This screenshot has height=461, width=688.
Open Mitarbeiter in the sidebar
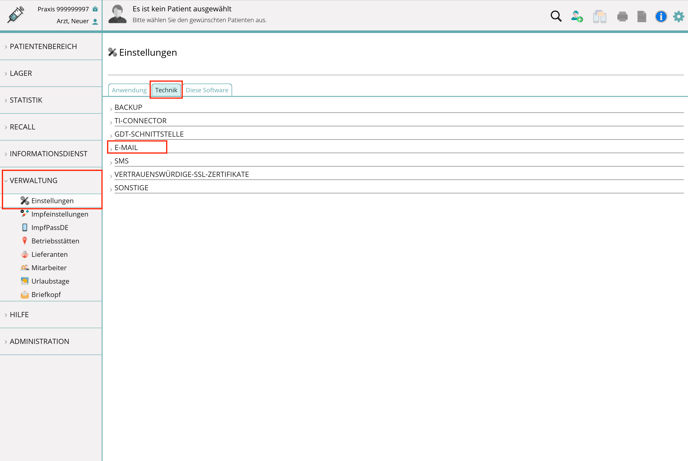(x=48, y=268)
